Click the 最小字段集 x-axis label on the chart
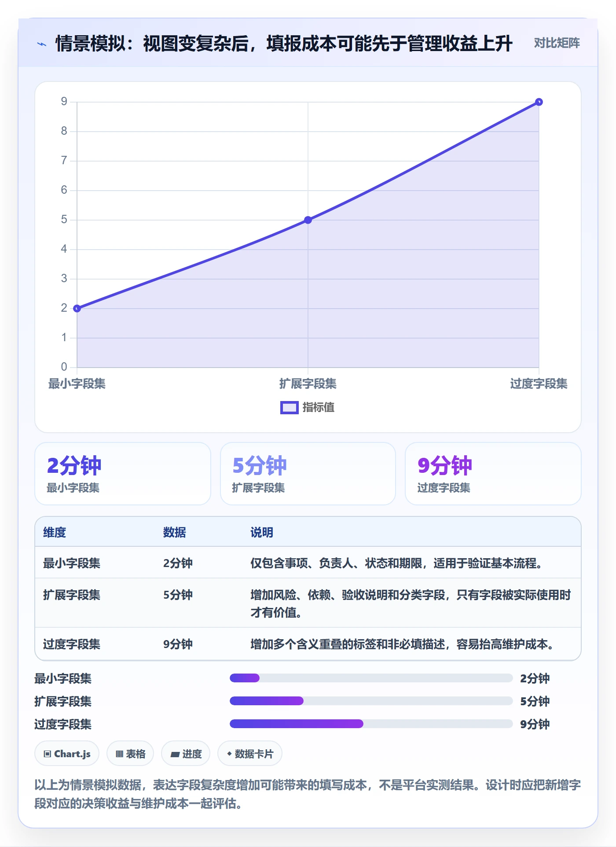616x847 pixels. [77, 384]
